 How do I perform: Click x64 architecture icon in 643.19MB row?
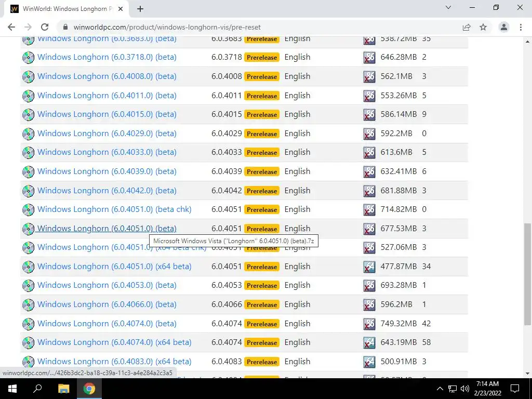(x=369, y=343)
